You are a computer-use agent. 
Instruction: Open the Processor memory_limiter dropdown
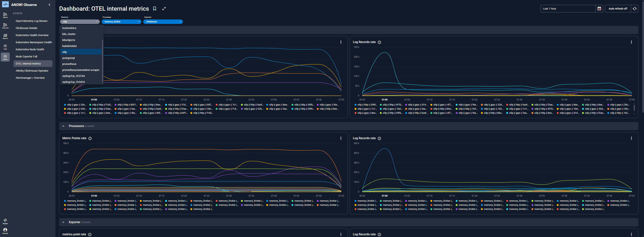(121, 22)
